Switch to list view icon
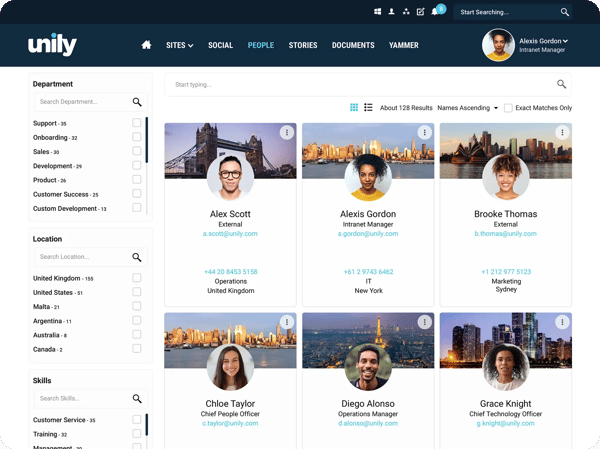Viewport: 600px width, 449px height. pos(368,108)
